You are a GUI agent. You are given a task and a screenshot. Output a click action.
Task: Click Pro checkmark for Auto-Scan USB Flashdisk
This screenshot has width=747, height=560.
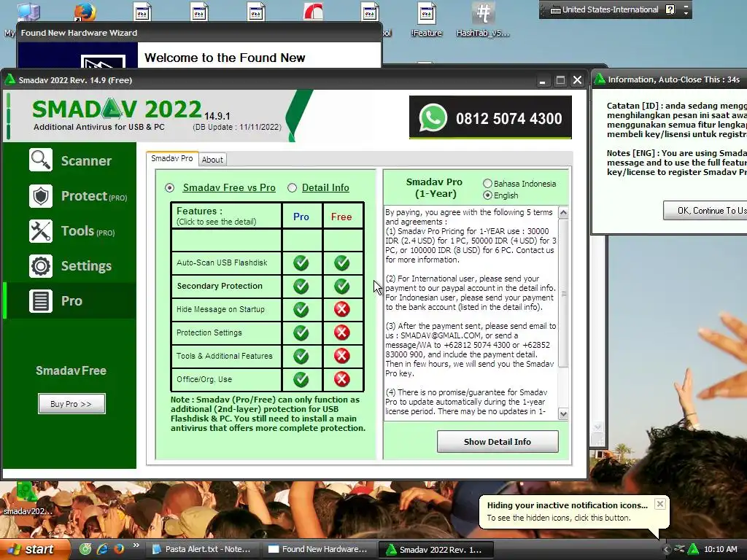[301, 262]
